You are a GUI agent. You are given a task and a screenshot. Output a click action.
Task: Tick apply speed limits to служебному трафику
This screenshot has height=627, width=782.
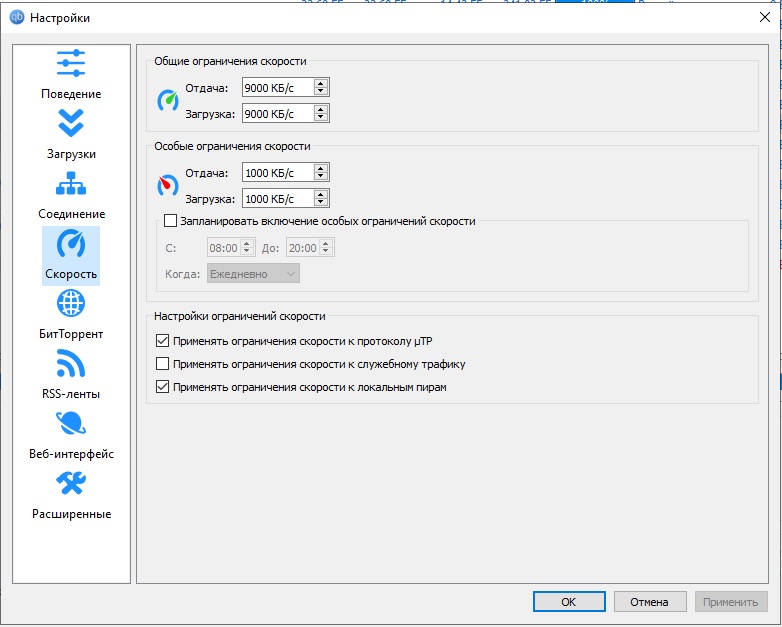click(163, 364)
